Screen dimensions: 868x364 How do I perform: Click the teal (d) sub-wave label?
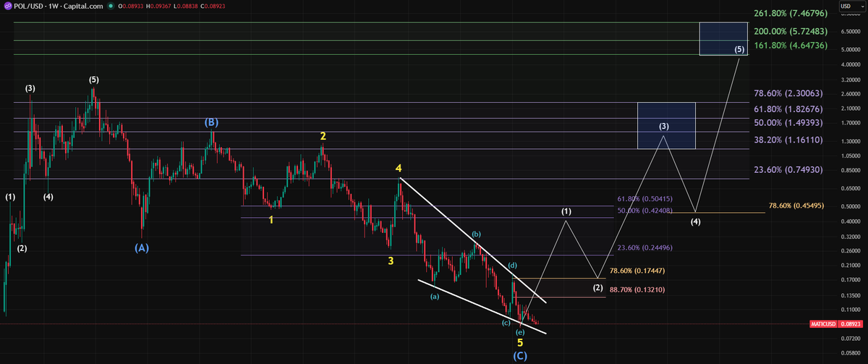511,266
